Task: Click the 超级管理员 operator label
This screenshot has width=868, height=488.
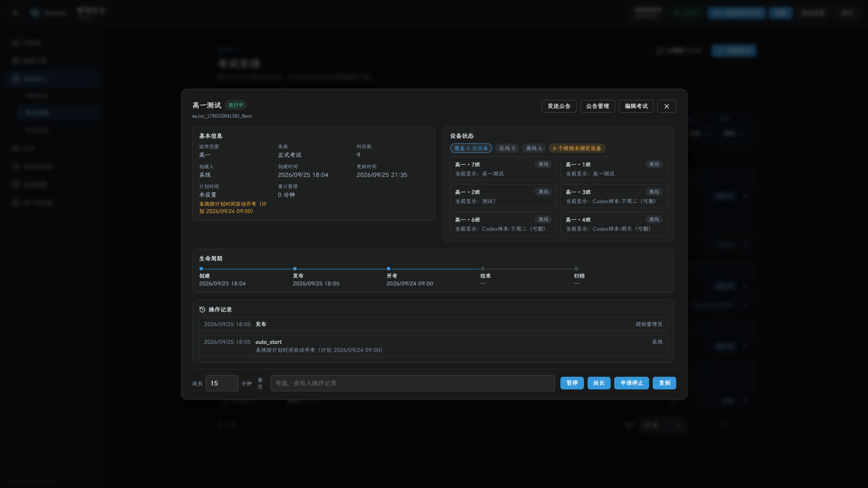Action: pos(649,324)
